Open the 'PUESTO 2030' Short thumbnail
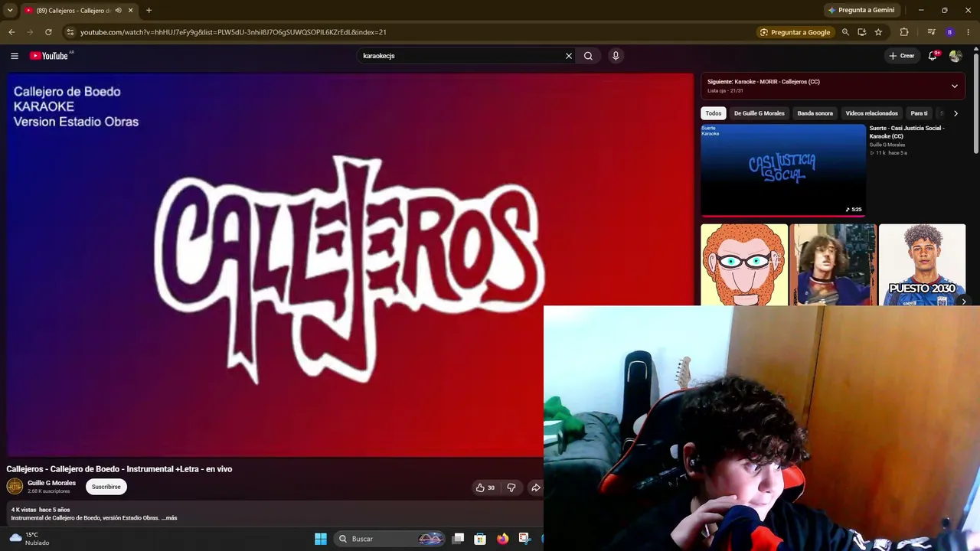 [x=923, y=264]
